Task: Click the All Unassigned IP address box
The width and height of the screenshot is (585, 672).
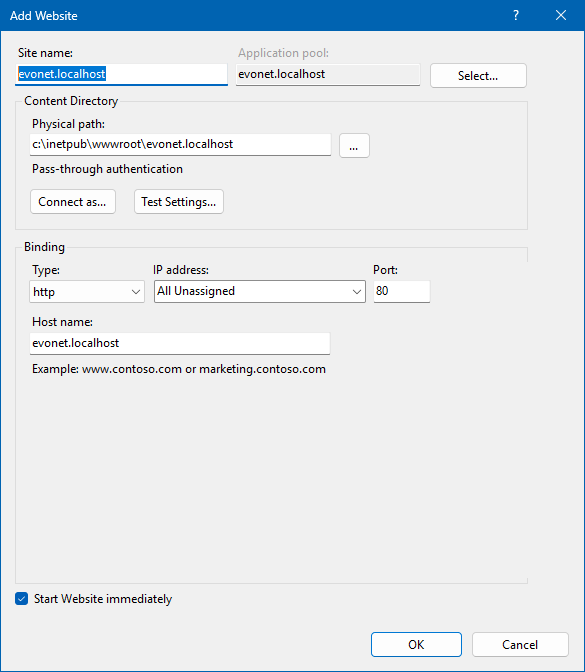Action: (260, 291)
